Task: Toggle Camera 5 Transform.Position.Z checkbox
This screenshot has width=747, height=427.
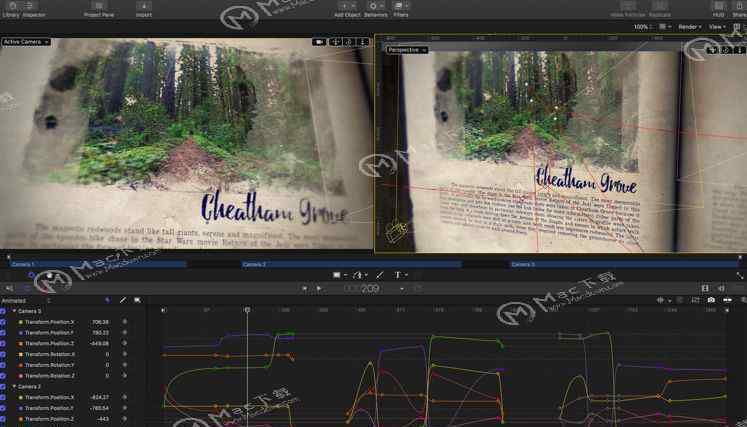Action: point(2,344)
